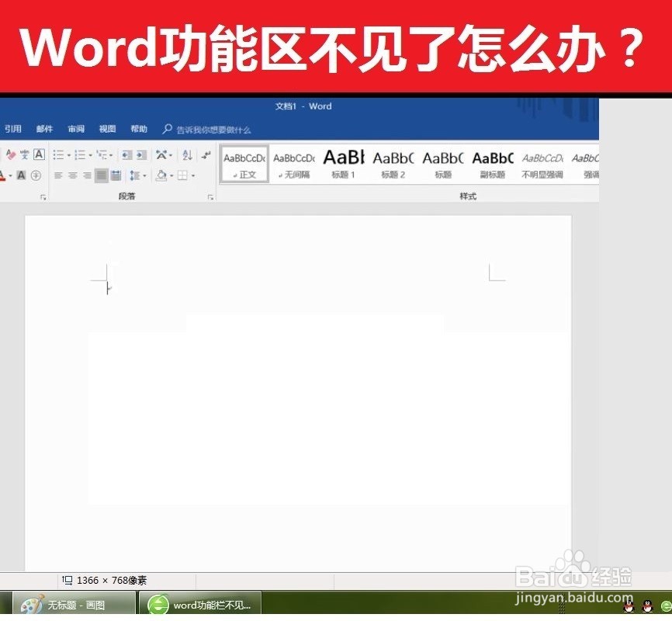Apply numbered list formatting
The width and height of the screenshot is (672, 621).
[80, 154]
